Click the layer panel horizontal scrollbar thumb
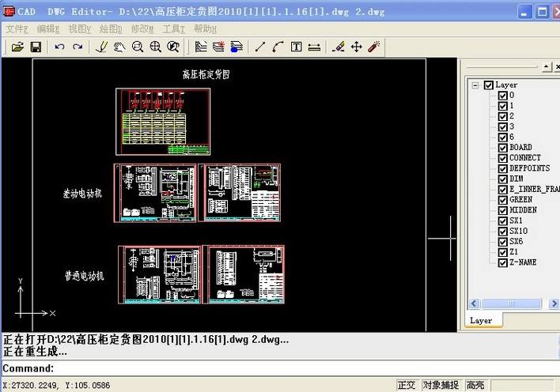Screen dimensions: 560x392 (x=512, y=303)
